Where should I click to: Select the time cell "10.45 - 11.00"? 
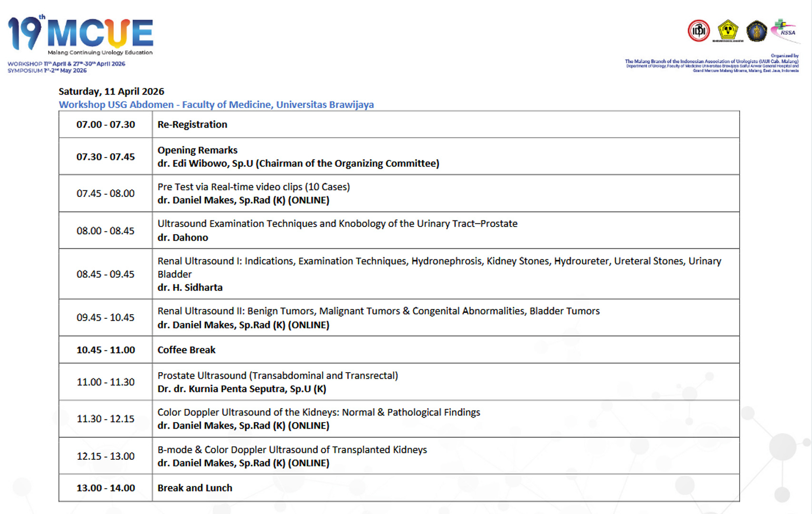[x=106, y=350]
